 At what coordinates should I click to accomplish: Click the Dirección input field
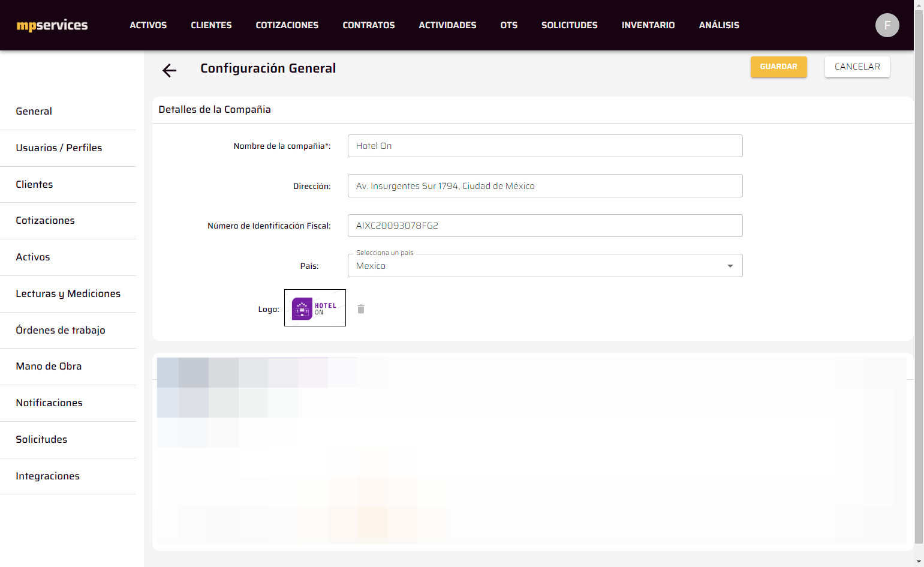(x=545, y=186)
